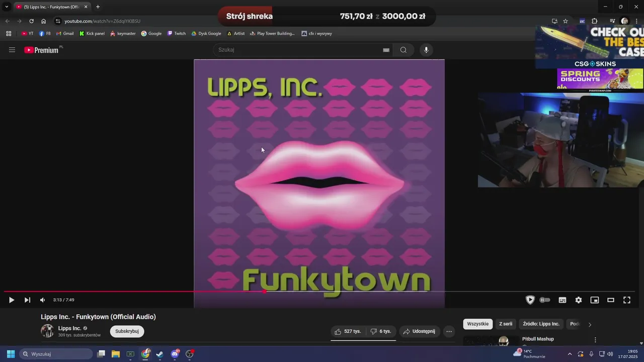Open the on-screen keyboard in search box
This screenshot has height=362, width=644.
click(x=386, y=50)
